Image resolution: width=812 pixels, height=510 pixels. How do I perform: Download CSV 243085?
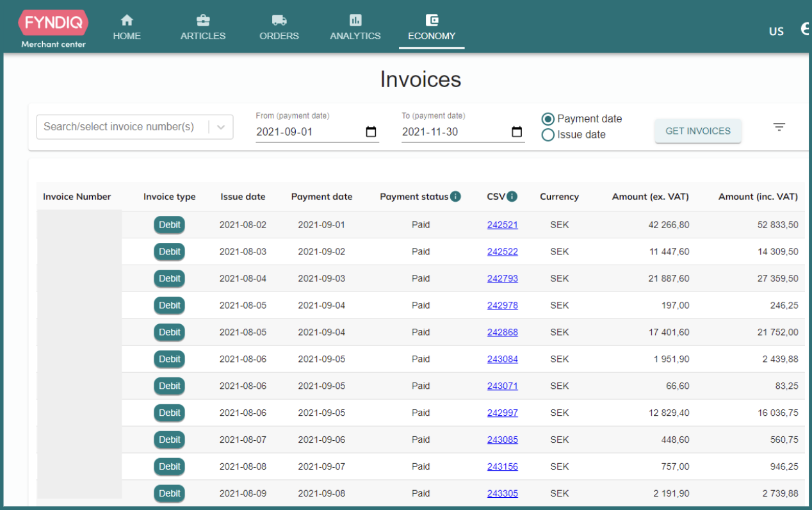503,440
